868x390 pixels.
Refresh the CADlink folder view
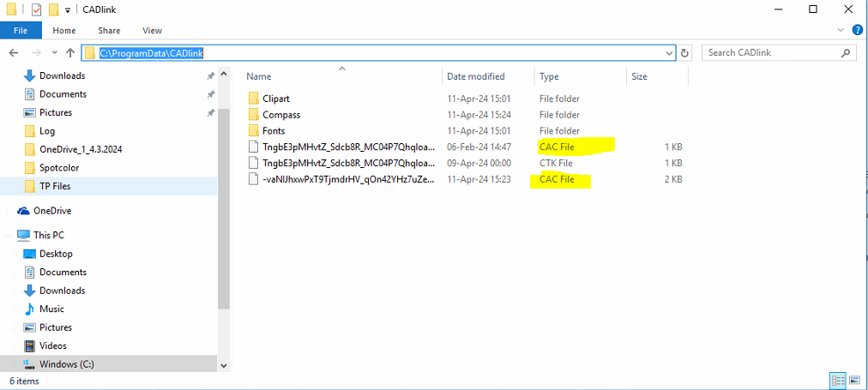pos(684,53)
